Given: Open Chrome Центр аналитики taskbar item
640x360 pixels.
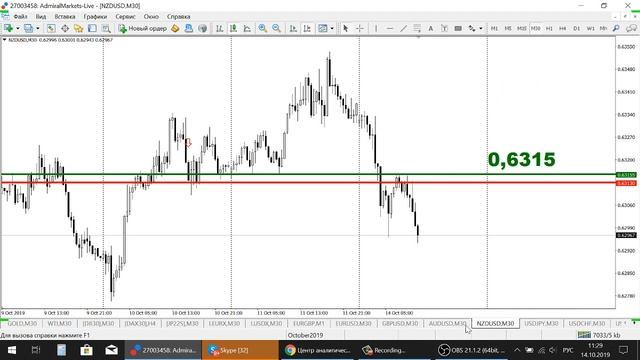Looking at the screenshot, I should 318,350.
